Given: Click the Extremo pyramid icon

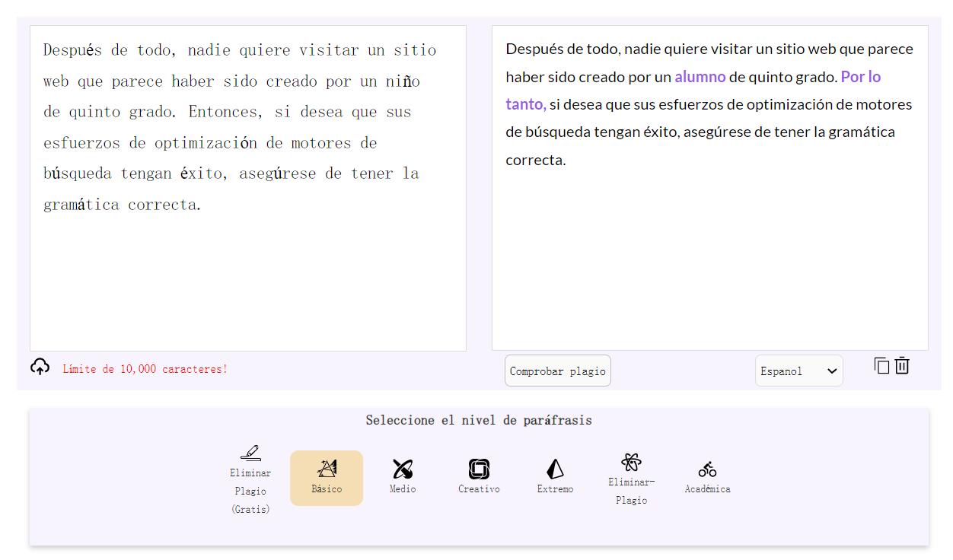Looking at the screenshot, I should coord(555,468).
